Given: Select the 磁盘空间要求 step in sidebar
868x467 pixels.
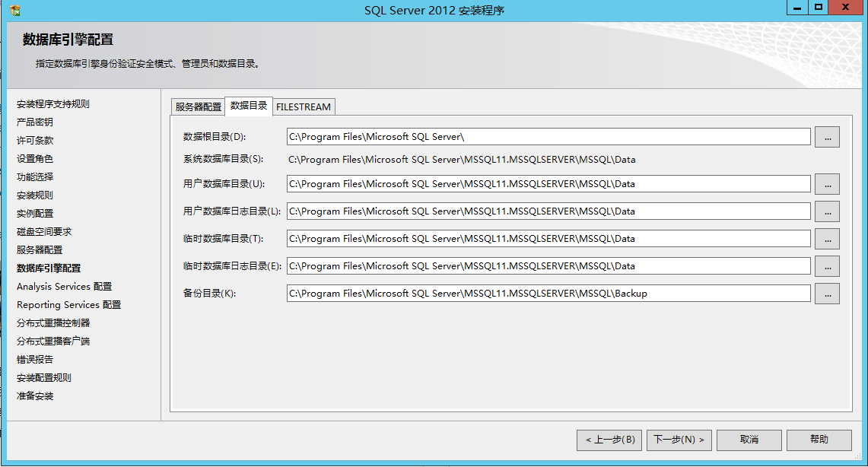Looking at the screenshot, I should [44, 232].
